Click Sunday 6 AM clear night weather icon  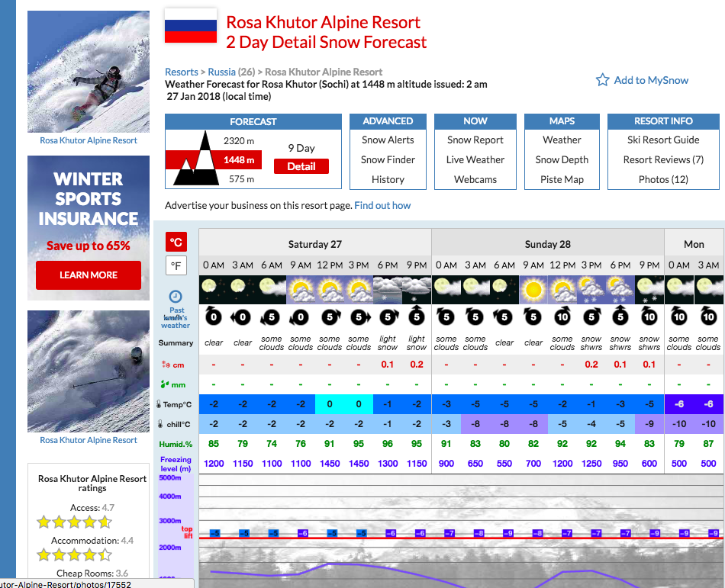(504, 290)
